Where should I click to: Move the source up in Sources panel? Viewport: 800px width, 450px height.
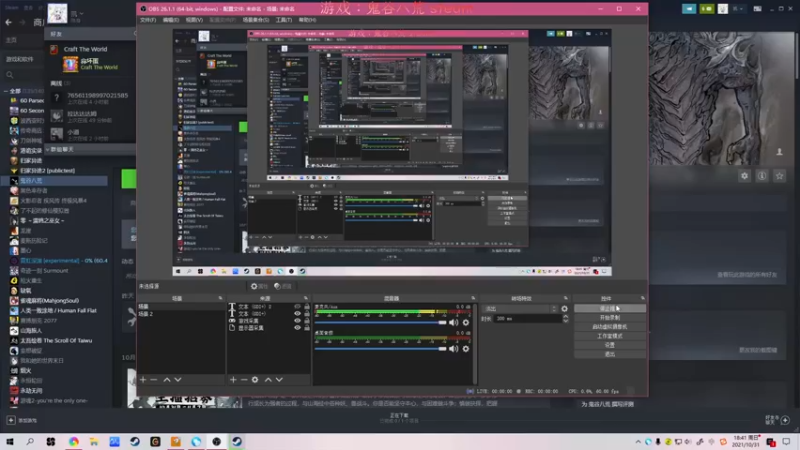[268, 380]
